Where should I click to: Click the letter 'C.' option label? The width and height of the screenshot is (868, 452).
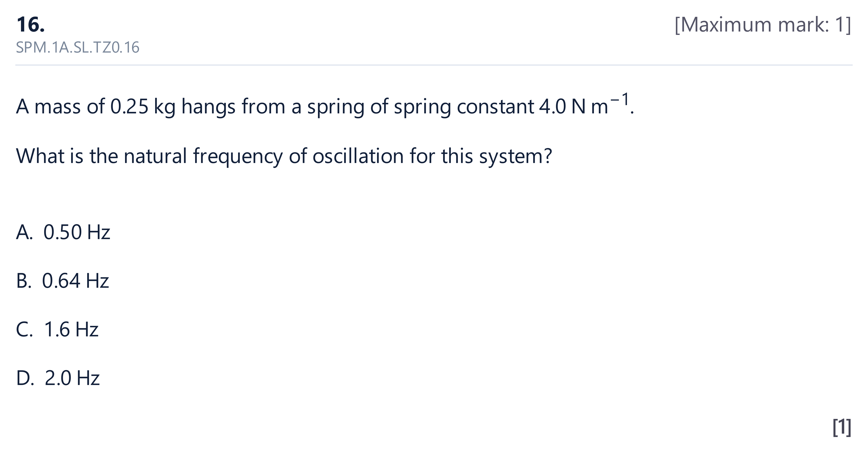(x=24, y=329)
